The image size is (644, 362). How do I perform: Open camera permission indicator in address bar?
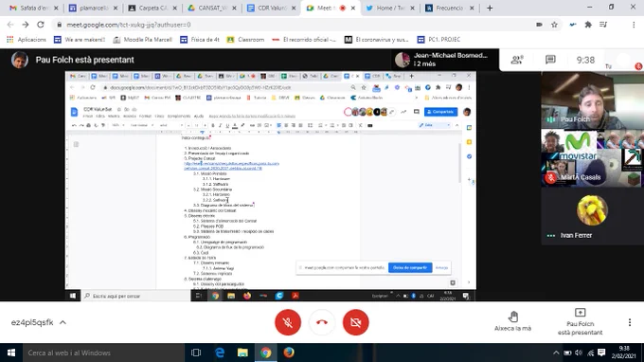539,25
